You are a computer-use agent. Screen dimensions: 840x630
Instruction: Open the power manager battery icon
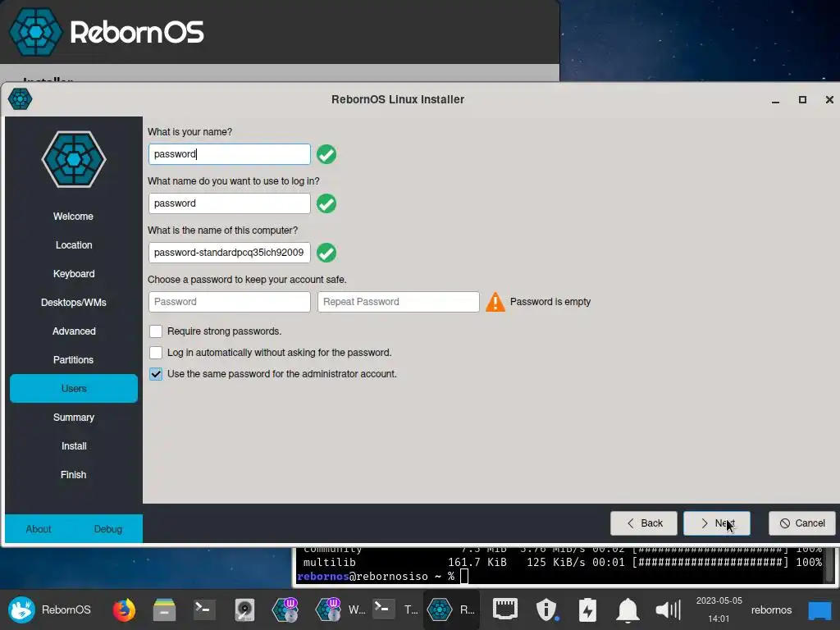click(587, 609)
